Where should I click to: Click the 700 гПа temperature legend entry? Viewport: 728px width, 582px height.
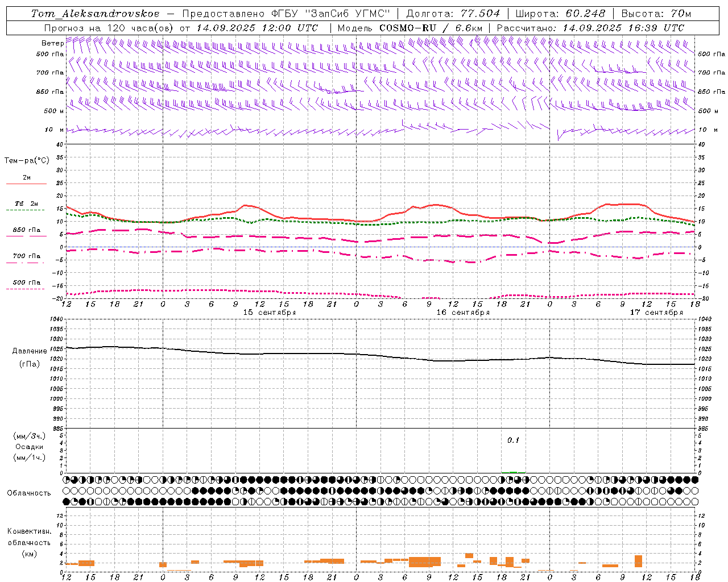pos(26,256)
